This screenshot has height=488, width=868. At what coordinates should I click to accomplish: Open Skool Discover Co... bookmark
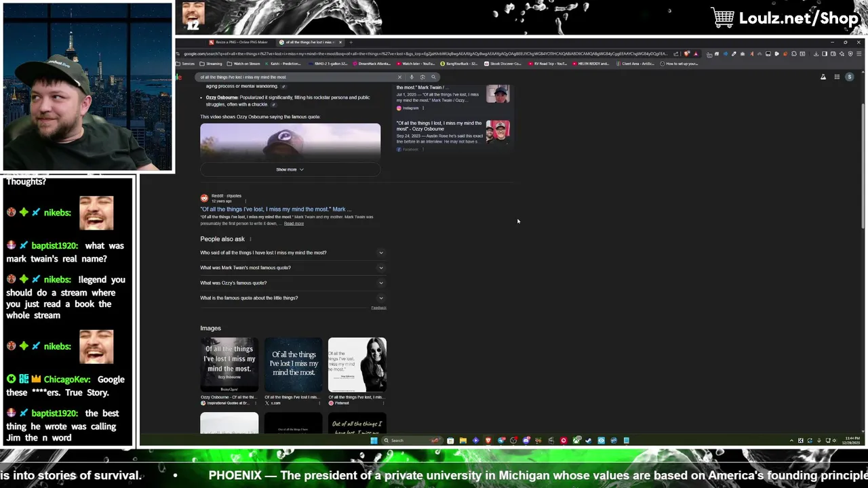click(502, 64)
